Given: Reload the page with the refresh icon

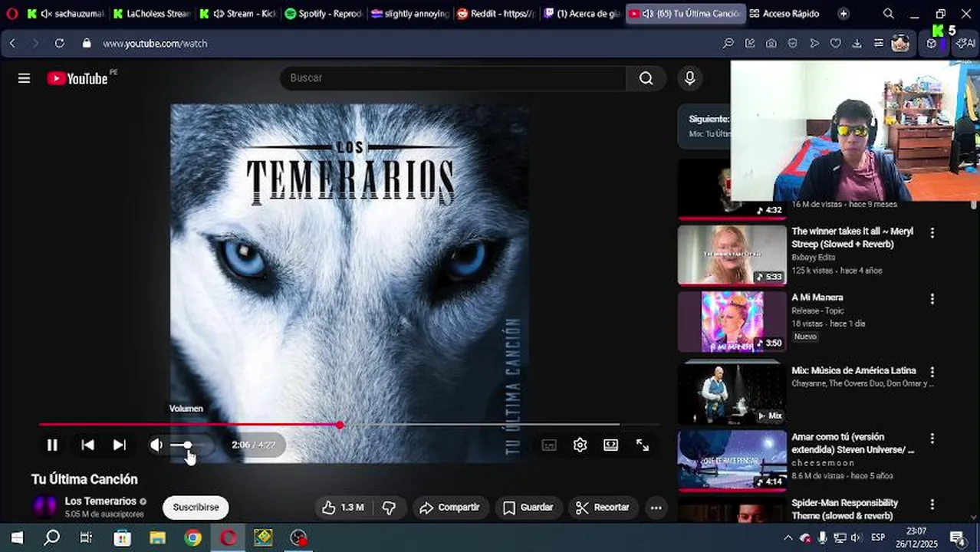Looking at the screenshot, I should [59, 44].
